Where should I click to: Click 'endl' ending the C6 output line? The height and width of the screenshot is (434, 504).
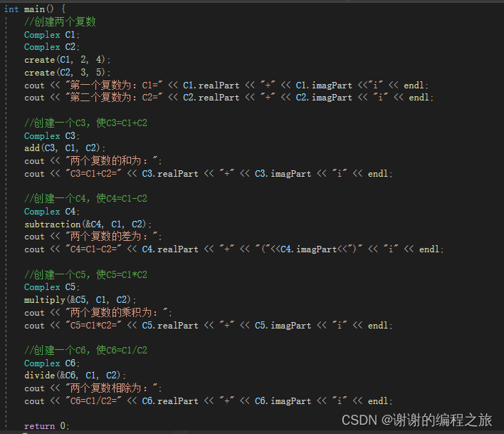(x=378, y=401)
